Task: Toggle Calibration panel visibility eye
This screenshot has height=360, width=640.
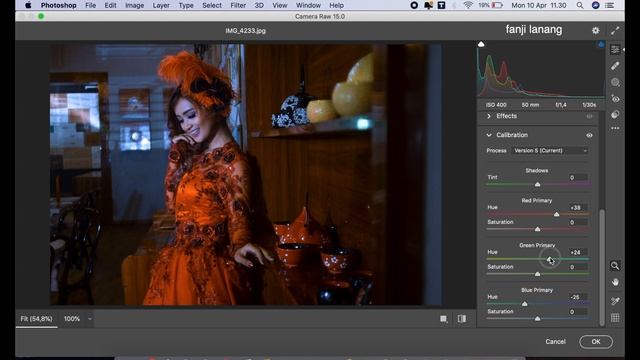Action: click(589, 135)
